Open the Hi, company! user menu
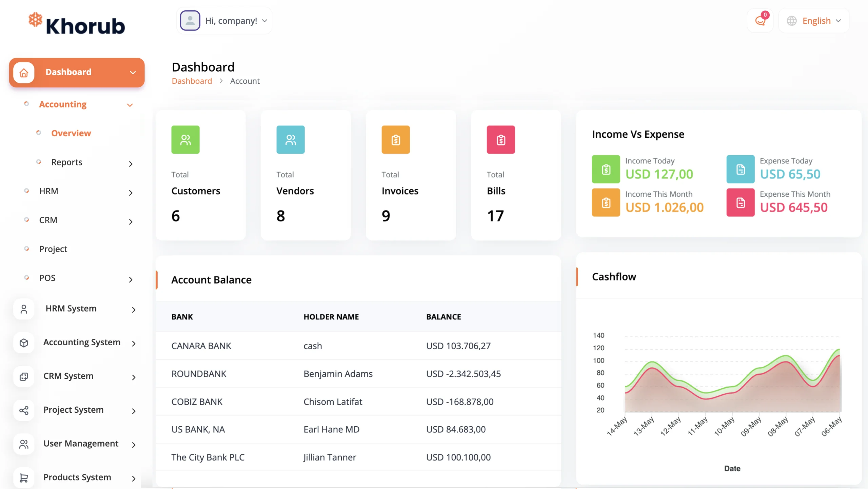 click(224, 21)
